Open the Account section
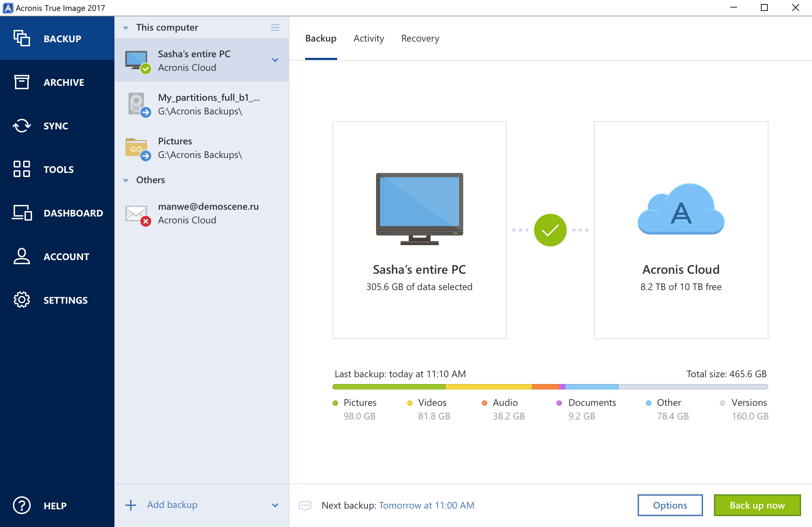This screenshot has width=812, height=527. [x=57, y=256]
